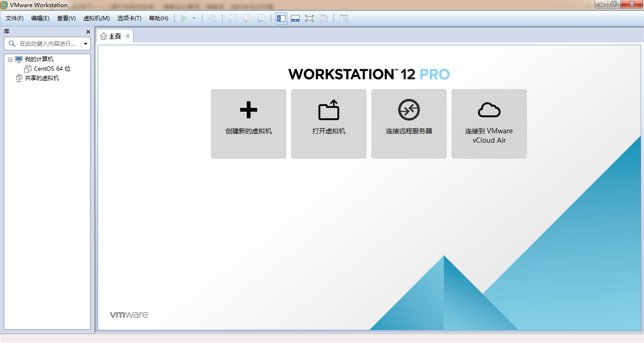Minimize the VMware Workstation window

coord(601,4)
